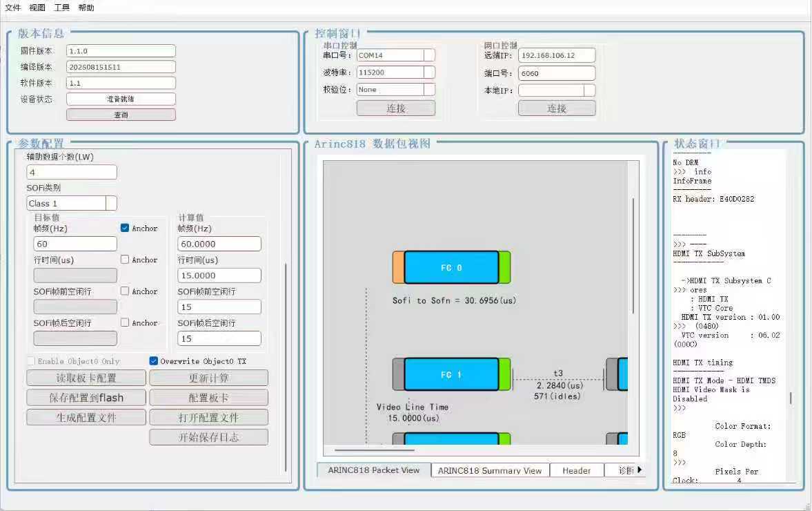Click the FC 0 packet block
Image resolution: width=812 pixels, height=511 pixels.
(x=451, y=267)
